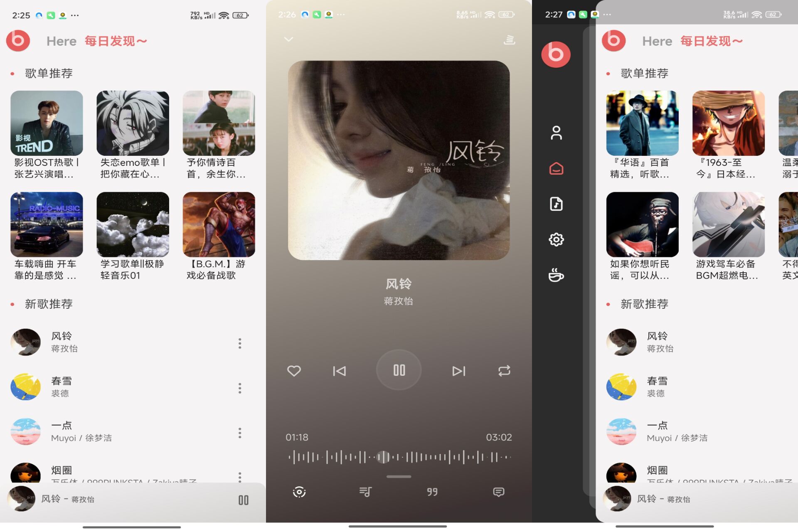Viewport: 798px width, 532px height.
Task: Play 烟圈 on left screen
Action: coord(133,472)
